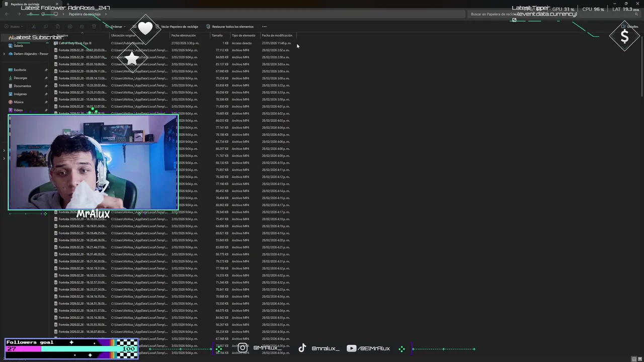Click the Call of Duty Black Ops III shortcut icon

click(x=56, y=43)
